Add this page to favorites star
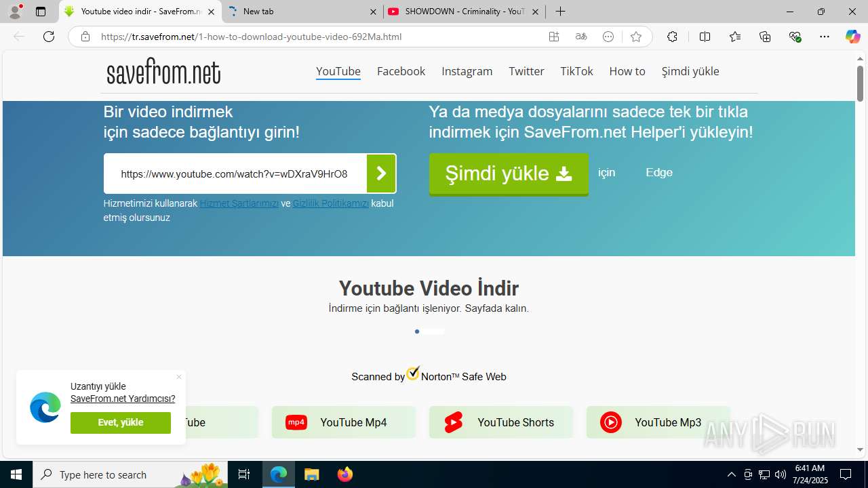Screen dimensions: 868x488 click(x=635, y=37)
